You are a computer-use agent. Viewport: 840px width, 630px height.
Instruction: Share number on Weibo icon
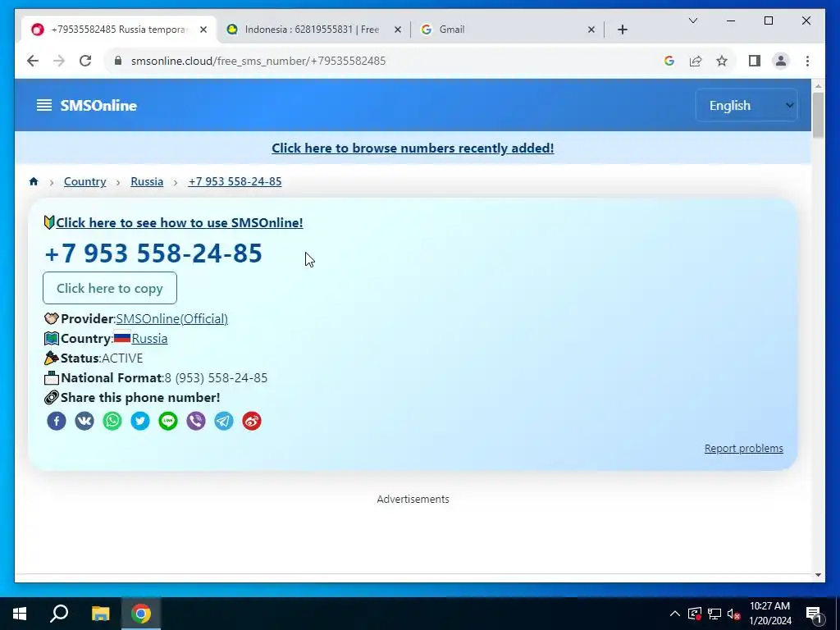(252, 421)
